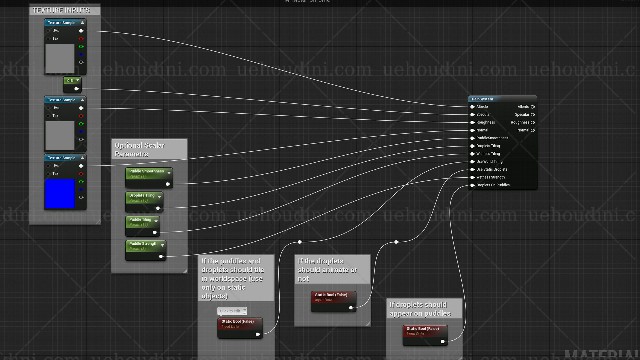Viewport: 640px width, 360px height.
Task: Expand the dropdown arrow on the first scalar parameter
Action: pyautogui.click(x=169, y=173)
